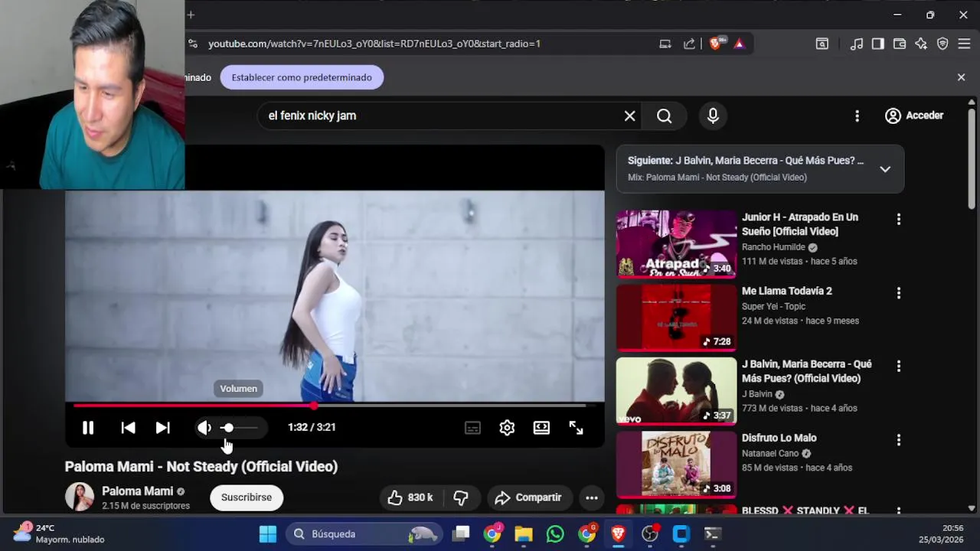Open the cast media icon in address bar

pyautogui.click(x=665, y=44)
